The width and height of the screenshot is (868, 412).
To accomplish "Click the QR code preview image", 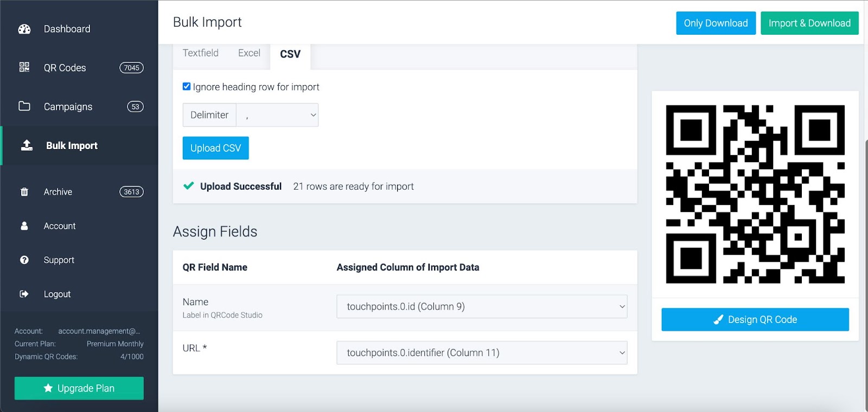I will click(x=755, y=194).
